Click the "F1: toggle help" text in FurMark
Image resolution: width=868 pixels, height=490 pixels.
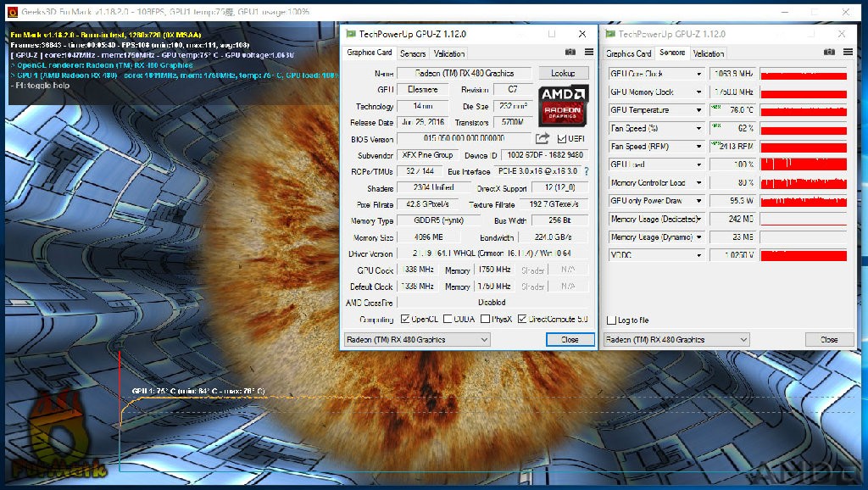tap(41, 86)
